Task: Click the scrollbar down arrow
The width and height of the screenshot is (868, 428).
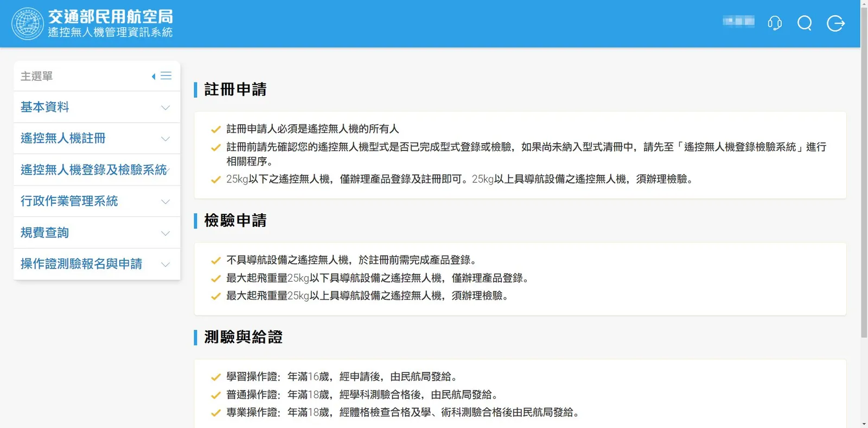Action: (x=864, y=424)
